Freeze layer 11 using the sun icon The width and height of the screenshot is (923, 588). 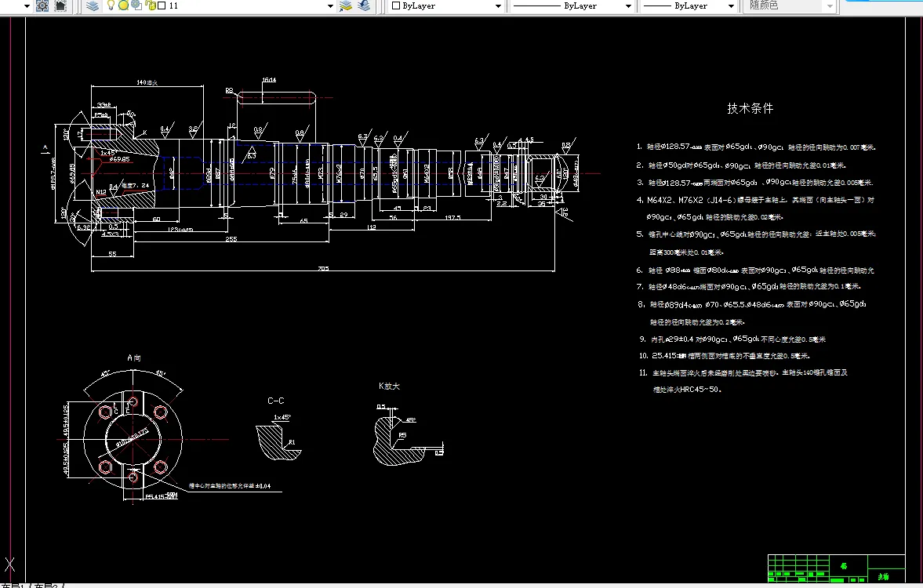coord(122,5)
